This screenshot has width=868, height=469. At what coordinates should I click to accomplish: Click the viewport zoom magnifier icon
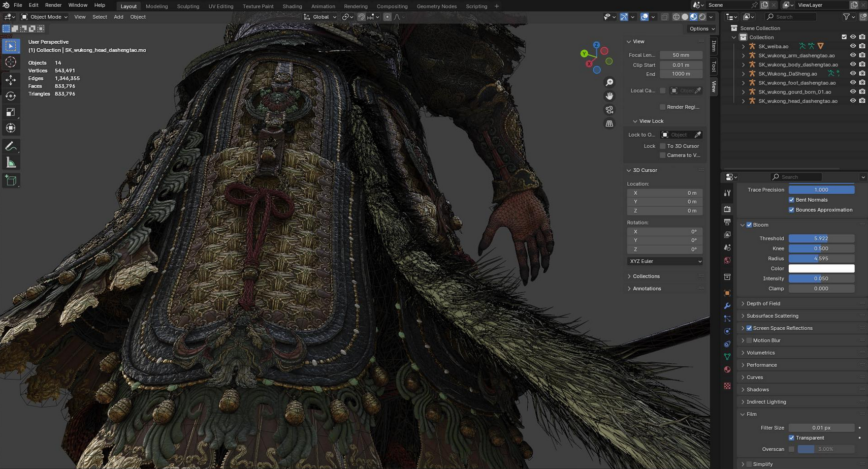609,82
